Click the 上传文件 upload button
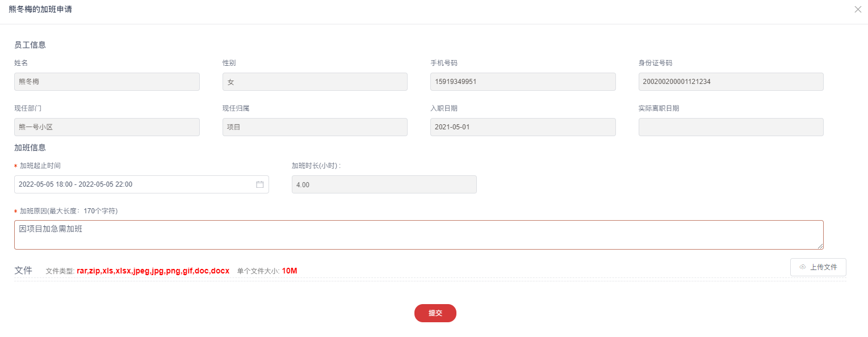Screen dimensions: 868x337 pyautogui.click(x=818, y=267)
